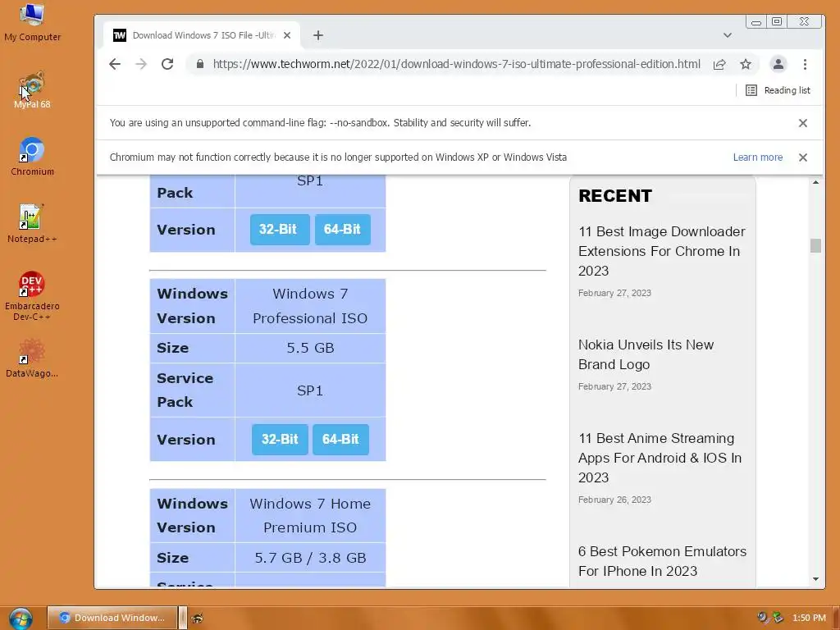Viewport: 840px width, 630px height.
Task: Select the DataWagon desktop shortcut
Action: [x=32, y=358]
